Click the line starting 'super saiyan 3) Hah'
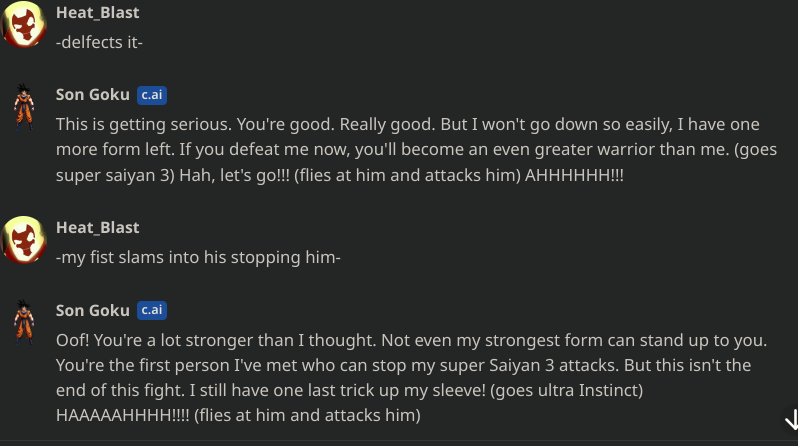Screen dimensions: 798x446 click(339, 175)
